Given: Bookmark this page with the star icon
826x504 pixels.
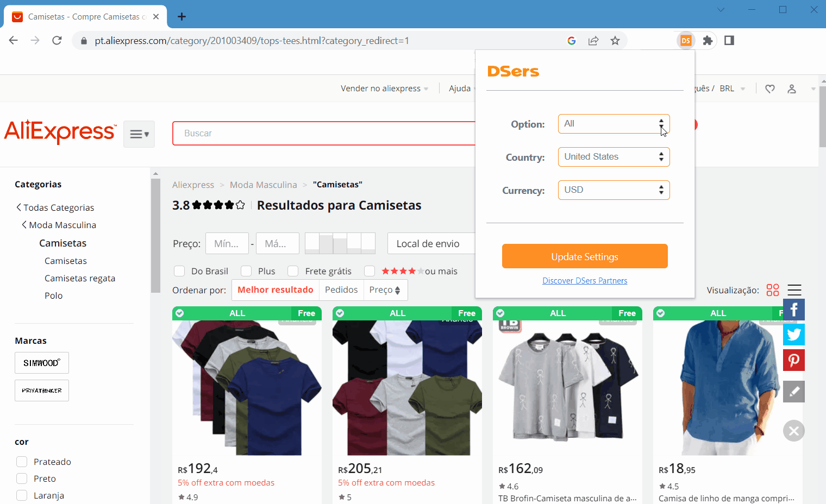Looking at the screenshot, I should click(x=615, y=41).
